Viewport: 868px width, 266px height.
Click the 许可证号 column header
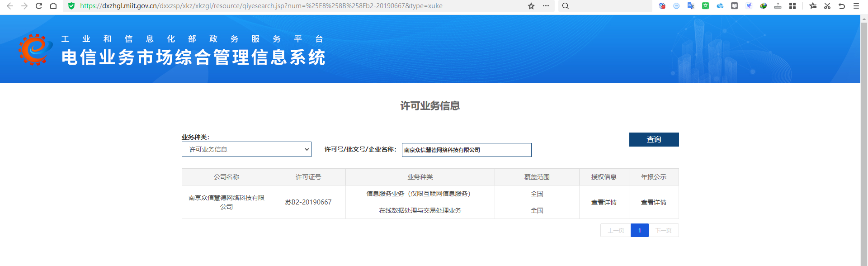coord(308,177)
